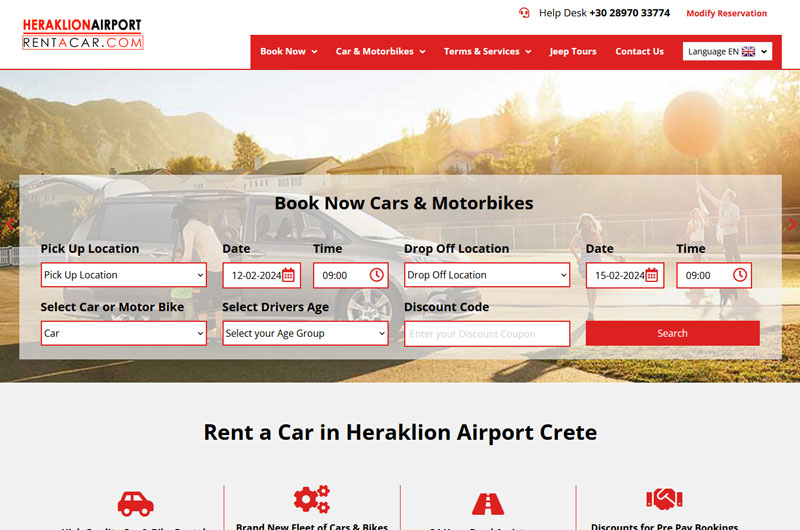Viewport: 800px width, 530px height.
Task: Click the UK flag language icon
Action: click(748, 52)
